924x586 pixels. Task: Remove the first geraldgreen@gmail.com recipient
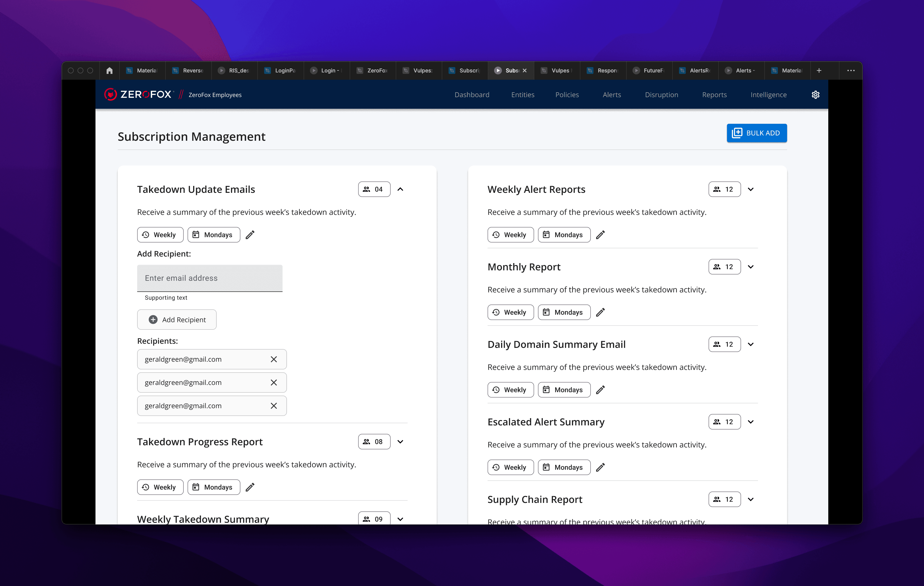[x=274, y=359]
